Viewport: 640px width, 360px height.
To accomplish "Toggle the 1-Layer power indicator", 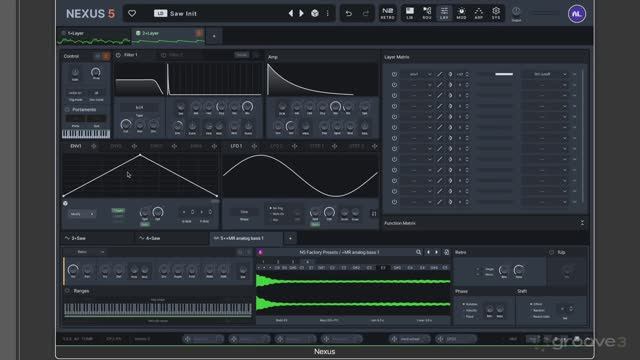I will pos(64,33).
